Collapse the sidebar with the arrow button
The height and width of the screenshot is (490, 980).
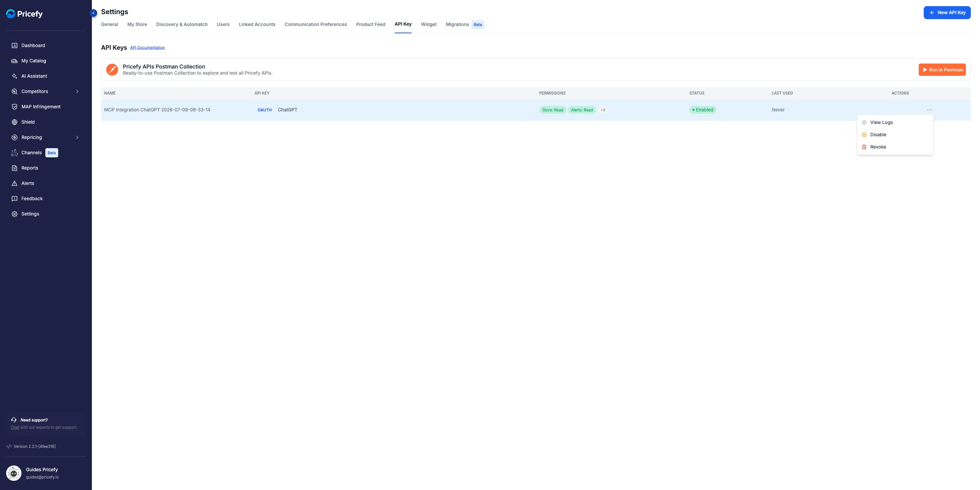[93, 13]
